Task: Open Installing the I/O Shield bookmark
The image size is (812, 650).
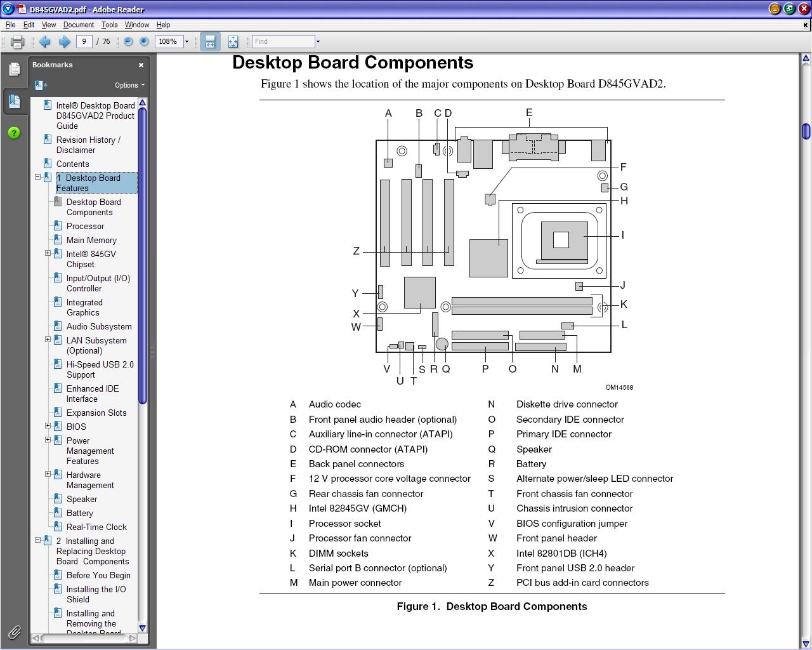Action: click(96, 594)
